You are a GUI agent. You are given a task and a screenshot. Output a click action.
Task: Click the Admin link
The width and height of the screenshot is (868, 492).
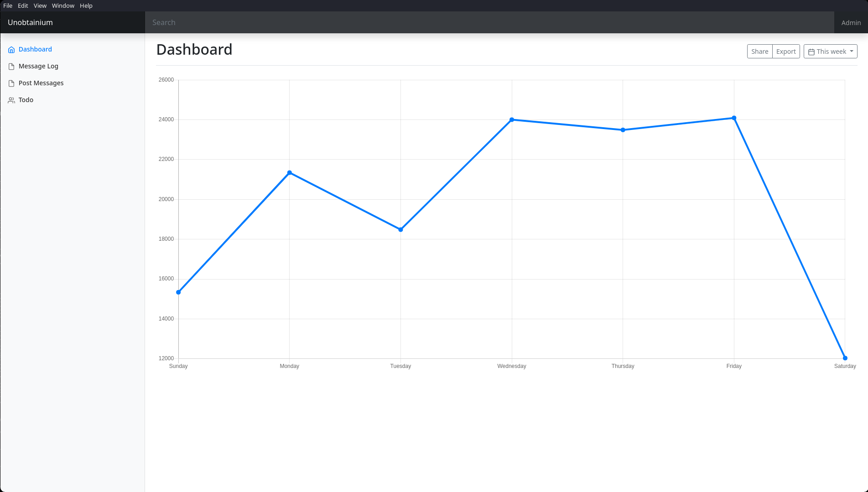pos(851,22)
